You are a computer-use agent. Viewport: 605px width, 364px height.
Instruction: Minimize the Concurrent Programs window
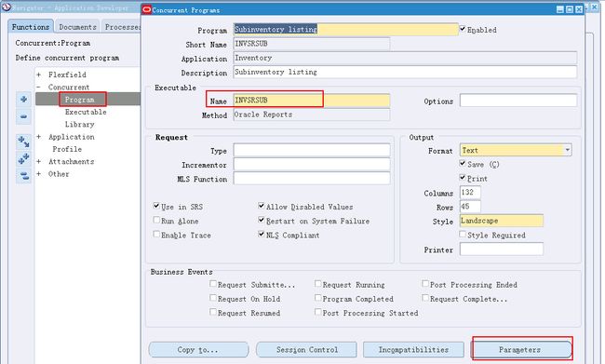pos(560,9)
